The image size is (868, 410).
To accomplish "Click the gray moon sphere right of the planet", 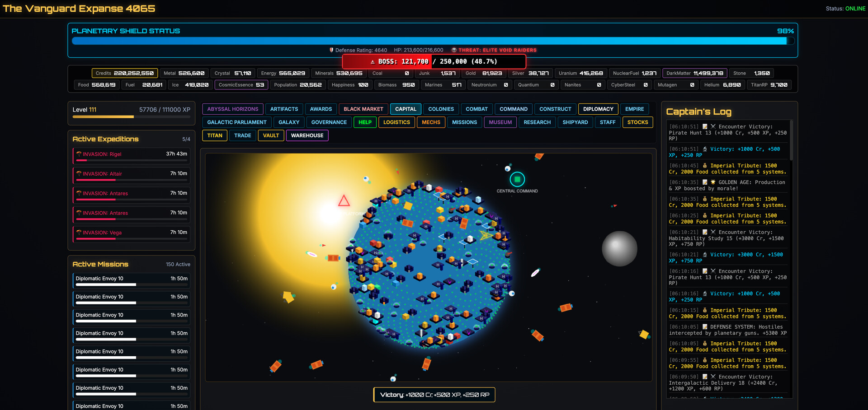I will click(x=620, y=249).
